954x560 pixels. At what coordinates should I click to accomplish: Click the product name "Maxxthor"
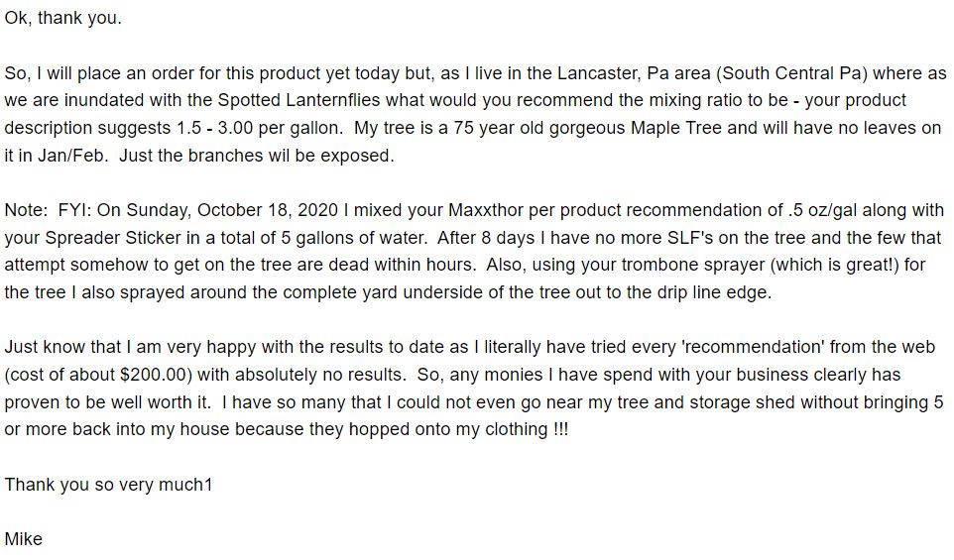point(486,210)
